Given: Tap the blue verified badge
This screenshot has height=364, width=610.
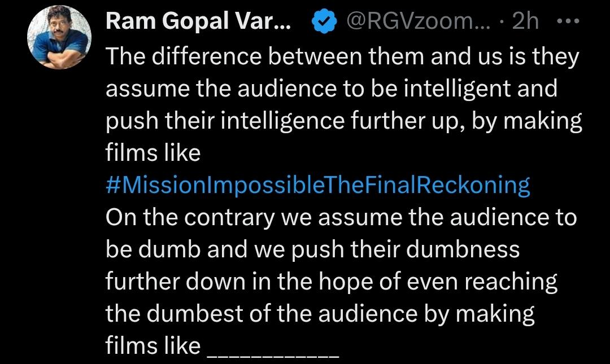Looking at the screenshot, I should coord(323,23).
